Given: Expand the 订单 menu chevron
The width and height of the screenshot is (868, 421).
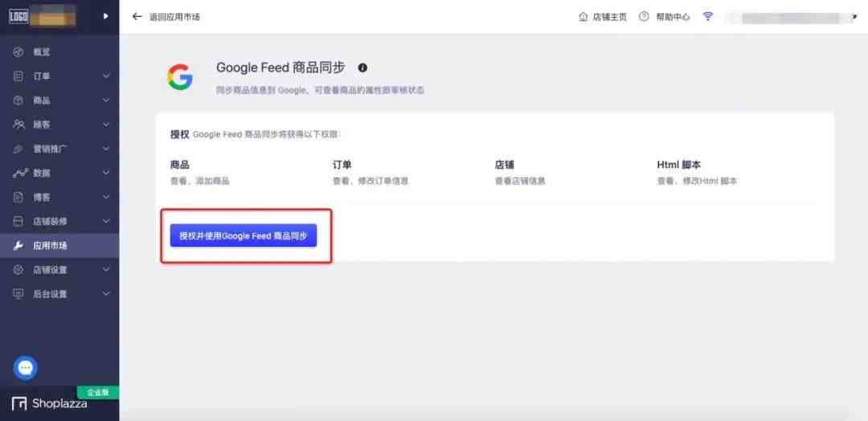Looking at the screenshot, I should (106, 76).
